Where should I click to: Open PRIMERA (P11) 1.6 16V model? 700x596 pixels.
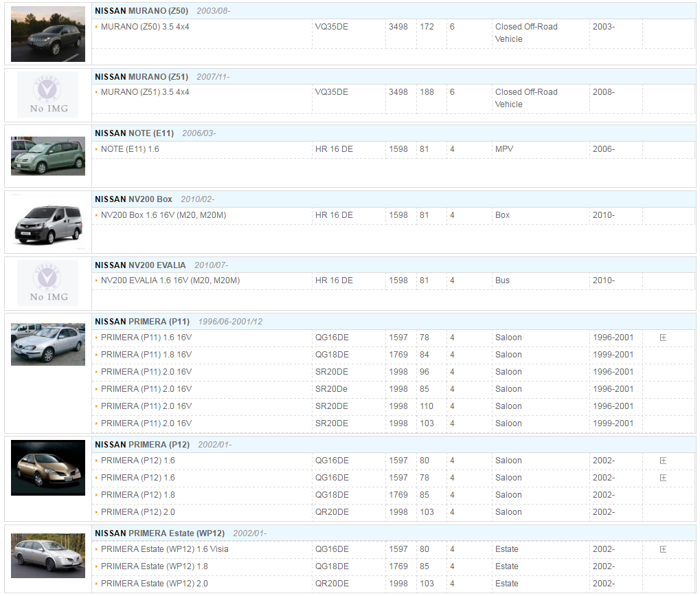coord(146,338)
